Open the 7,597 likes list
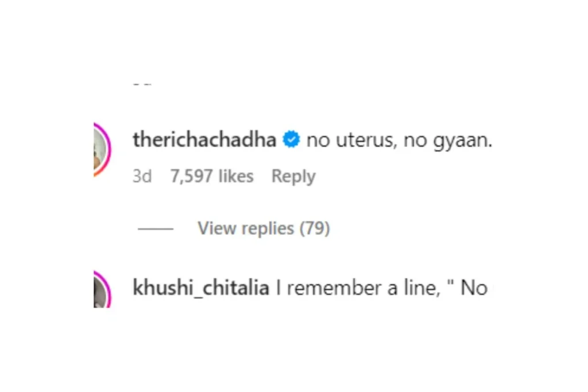The image size is (588, 392). [x=212, y=176]
